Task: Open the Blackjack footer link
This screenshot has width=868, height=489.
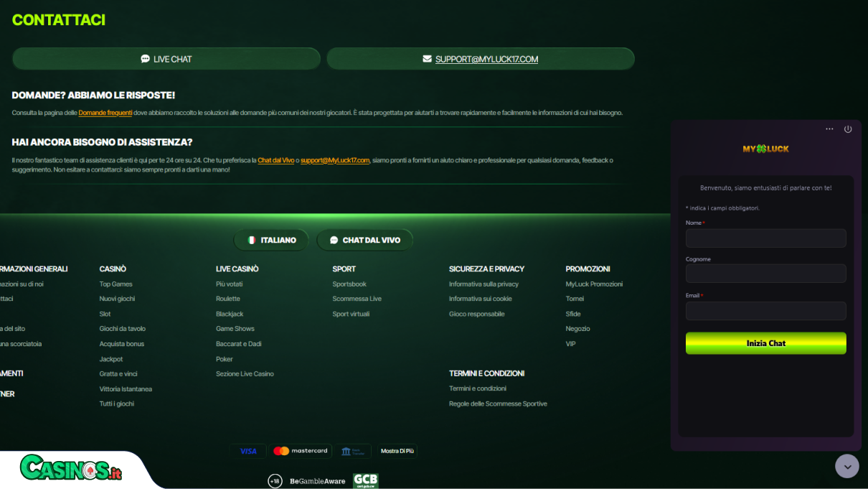Action: coord(230,314)
